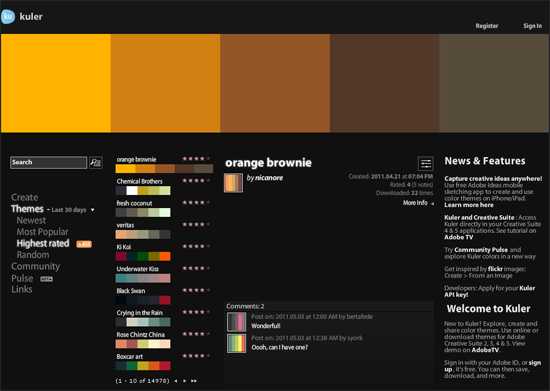550x391 pixels.
Task: Click the RSS badge beside Highest rated
Action: (84, 244)
